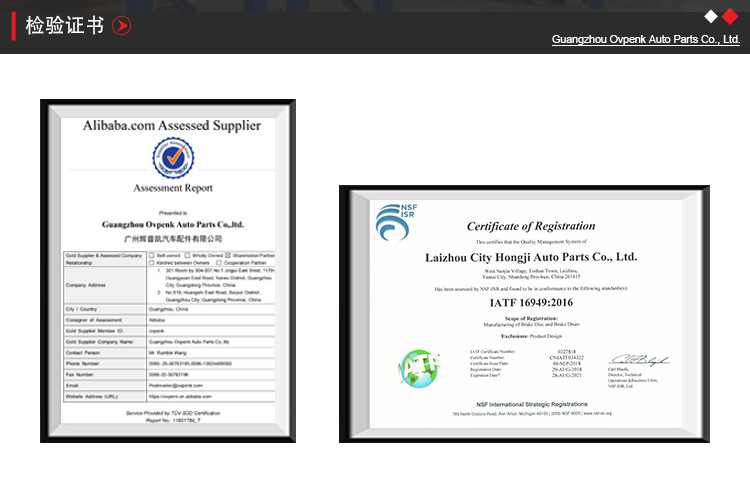The width and height of the screenshot is (750, 492).
Task: Click the 检验证书 heading text
Action: [65, 25]
